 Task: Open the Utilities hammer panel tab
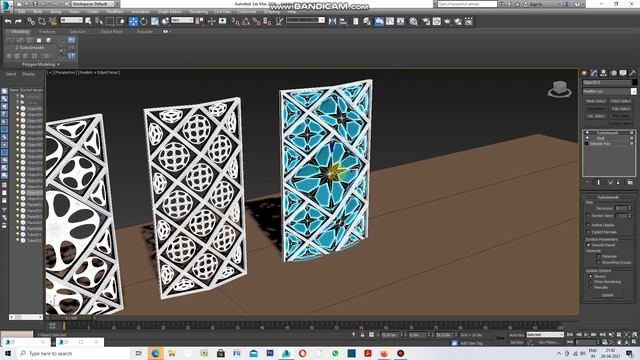pyautogui.click(x=633, y=73)
